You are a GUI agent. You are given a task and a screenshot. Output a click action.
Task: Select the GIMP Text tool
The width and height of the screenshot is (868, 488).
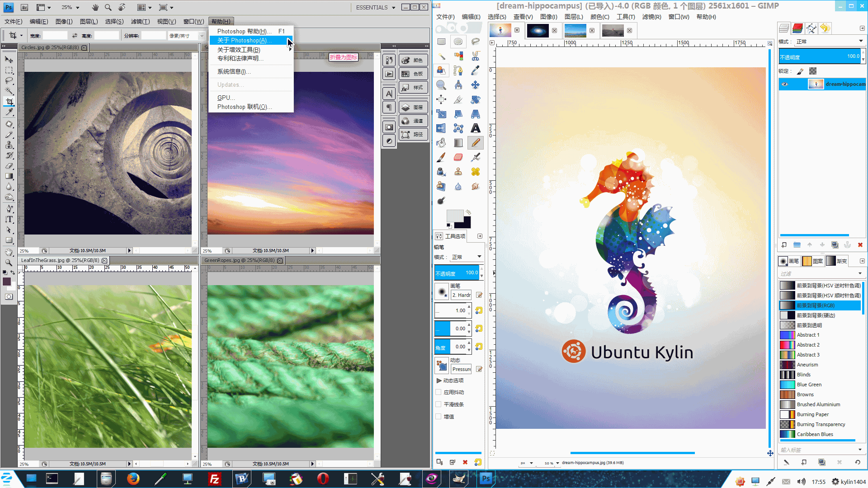[475, 128]
